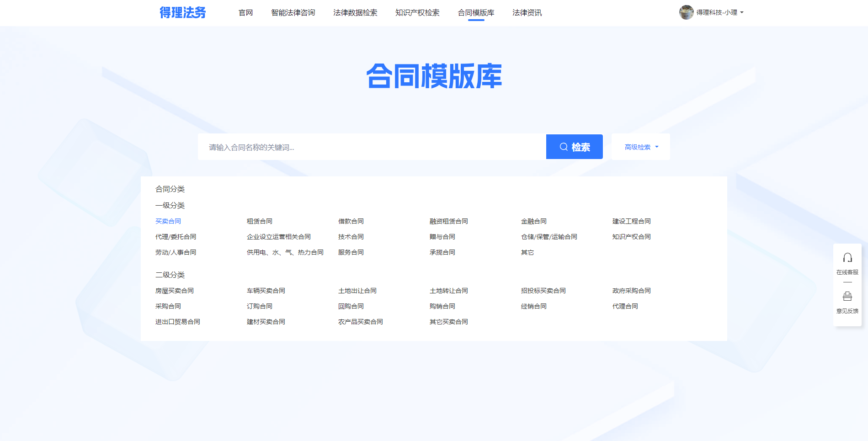
Task: Open 经销合同 subcategory
Action: click(534, 306)
